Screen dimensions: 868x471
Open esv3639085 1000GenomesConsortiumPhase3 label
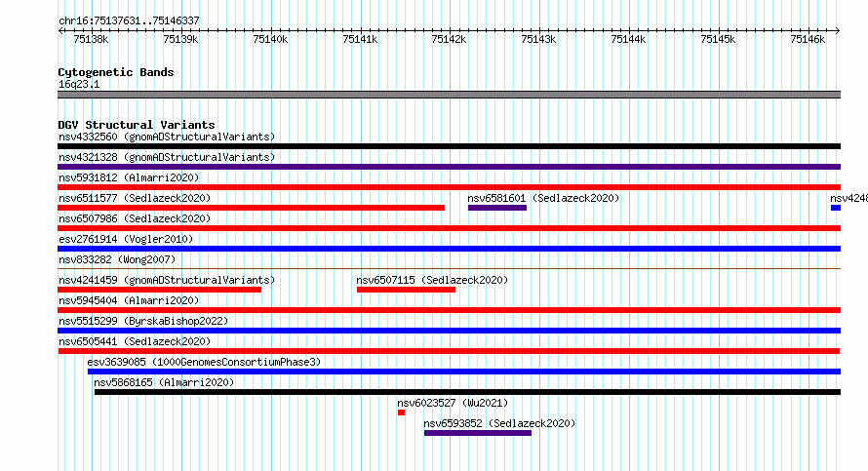click(204, 362)
